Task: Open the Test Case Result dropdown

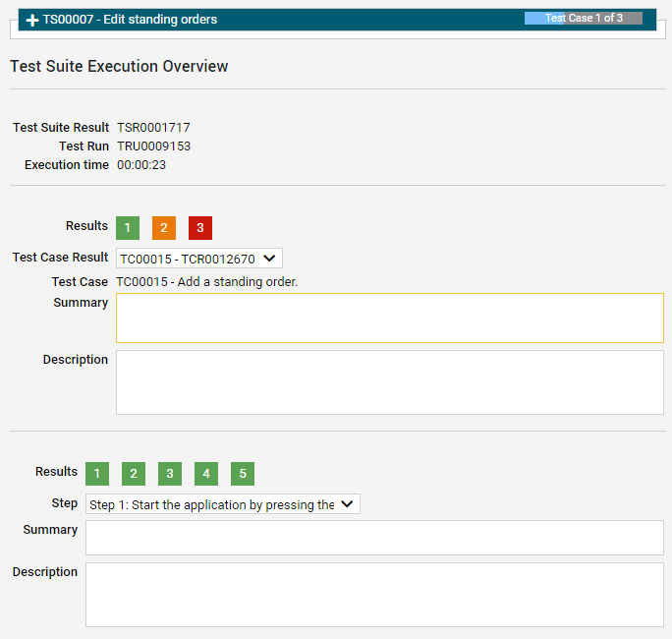Action: coord(199,259)
